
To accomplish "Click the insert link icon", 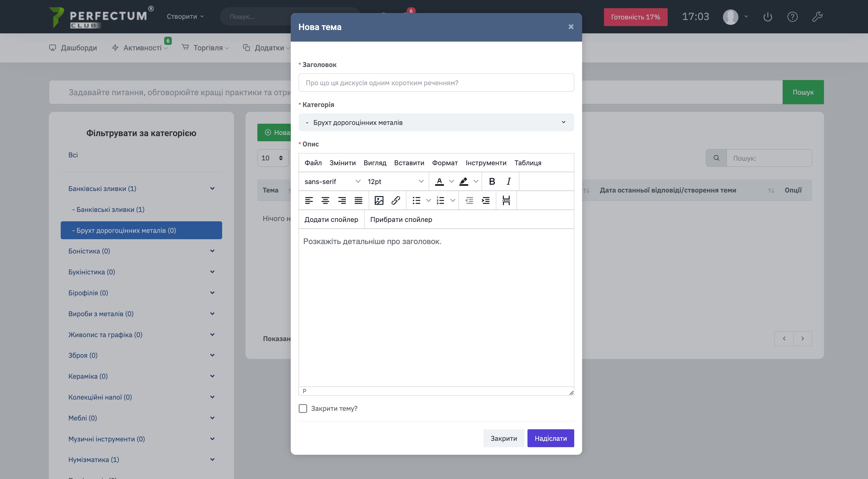I will pyautogui.click(x=395, y=201).
